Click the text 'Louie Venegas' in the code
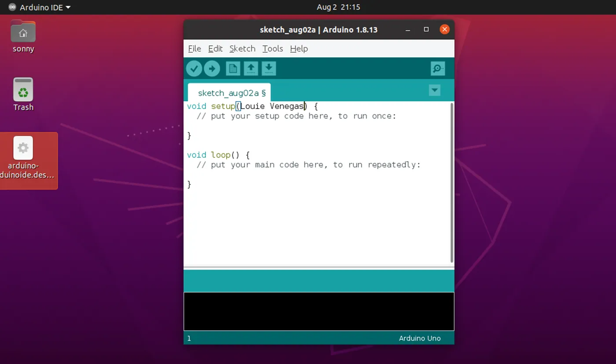Image resolution: width=616 pixels, height=364 pixels. tap(272, 106)
